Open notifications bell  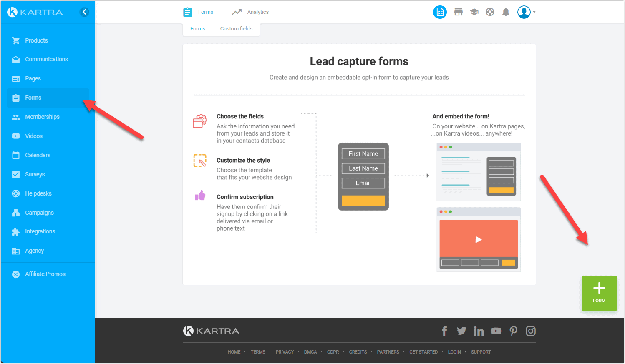[x=506, y=12]
